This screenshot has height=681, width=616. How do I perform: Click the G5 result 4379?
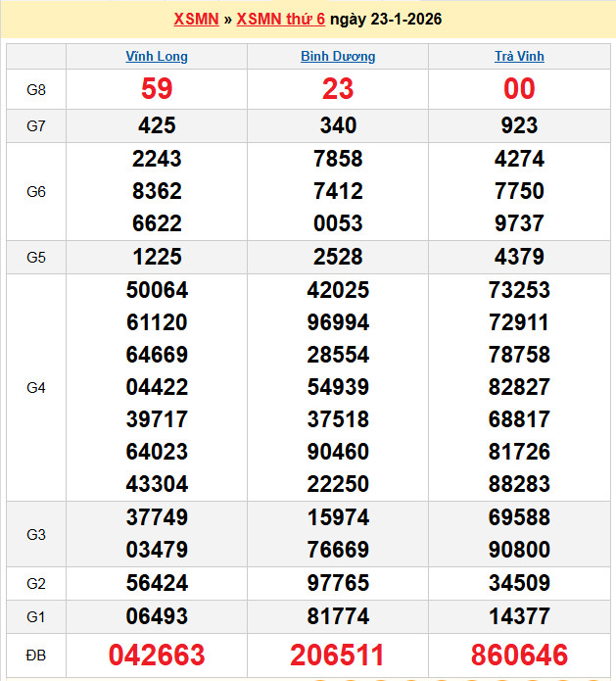(519, 258)
